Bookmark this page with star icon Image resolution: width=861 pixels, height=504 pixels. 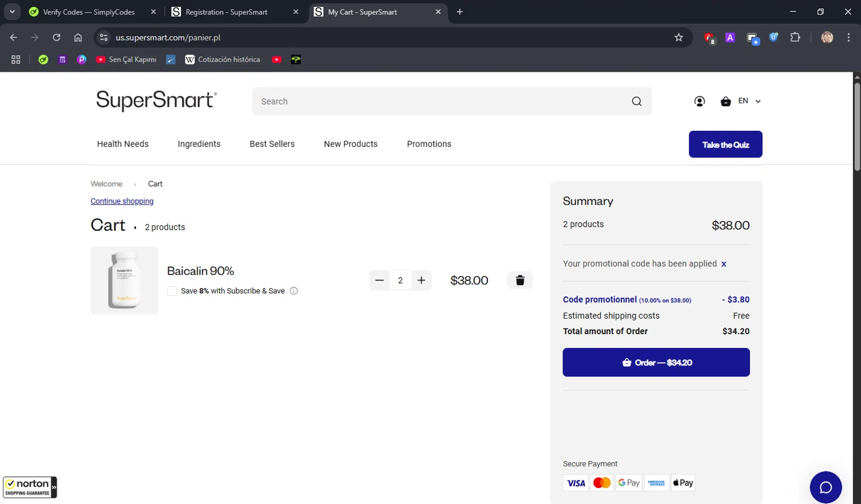point(678,37)
